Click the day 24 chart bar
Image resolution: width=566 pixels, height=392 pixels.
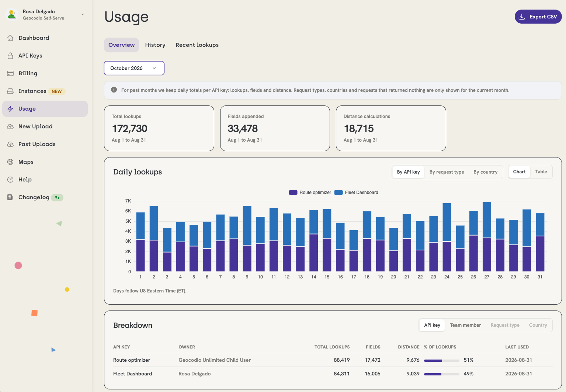tap(447, 237)
